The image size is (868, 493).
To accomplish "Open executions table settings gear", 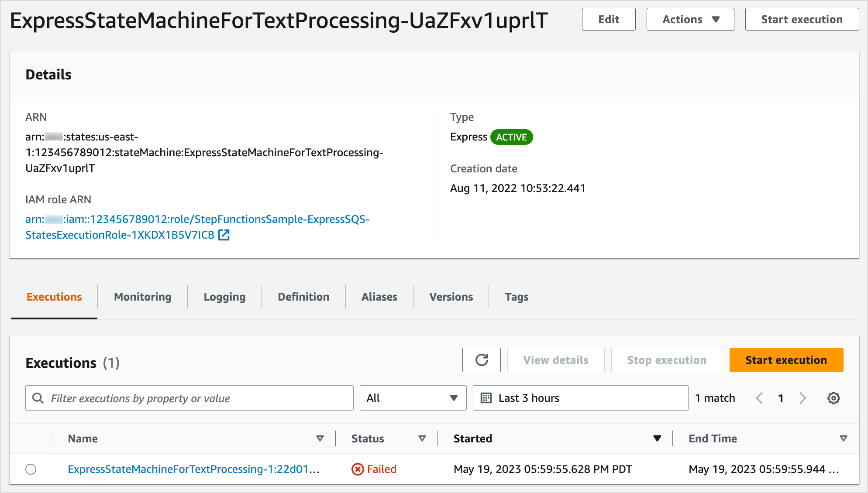I will [834, 398].
